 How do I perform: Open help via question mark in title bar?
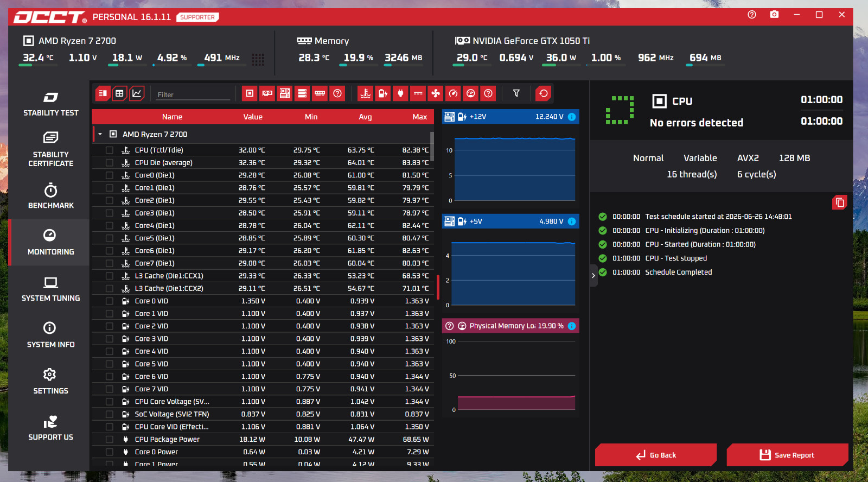pos(752,15)
